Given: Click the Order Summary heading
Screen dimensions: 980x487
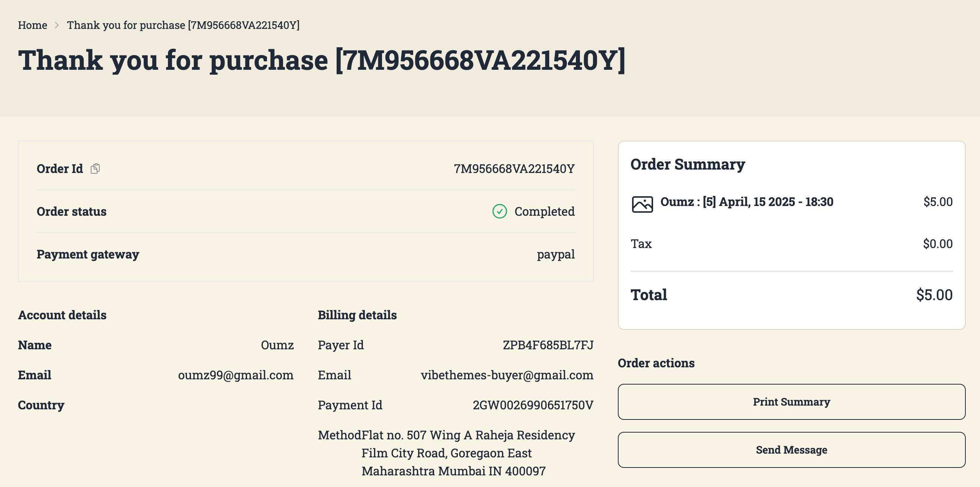Looking at the screenshot, I should [x=688, y=164].
